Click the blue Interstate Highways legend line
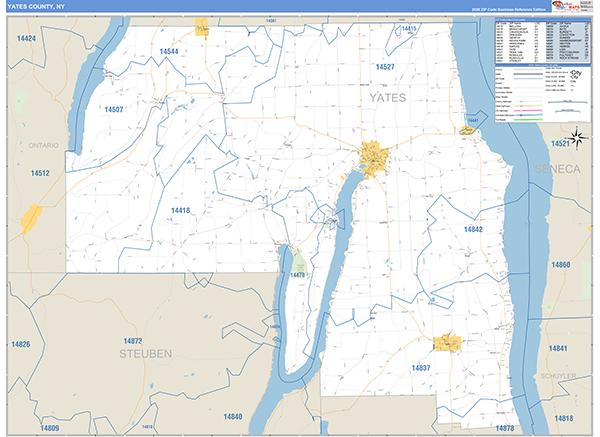This screenshot has width=600, height=437. 528,115
